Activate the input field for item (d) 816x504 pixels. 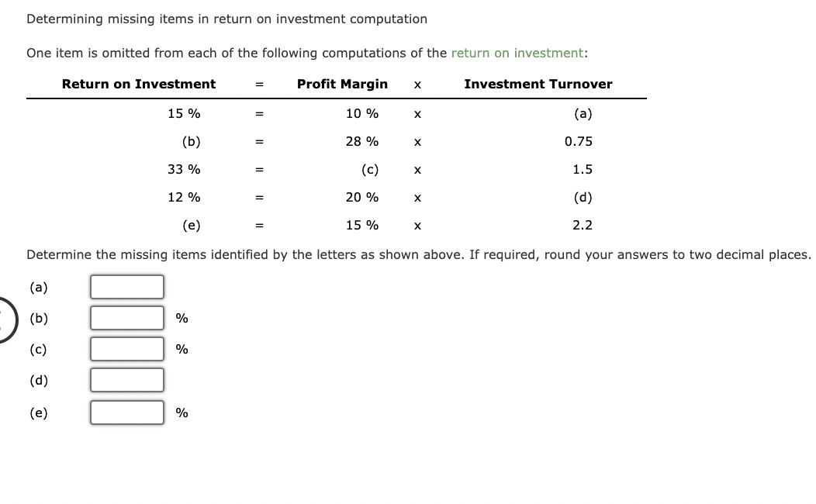[126, 380]
